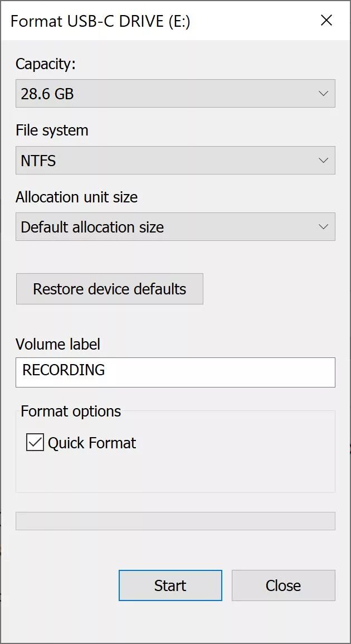Click the Capacity dropdown chevron arrow
Viewport: 351px width, 644px height.
tap(323, 94)
